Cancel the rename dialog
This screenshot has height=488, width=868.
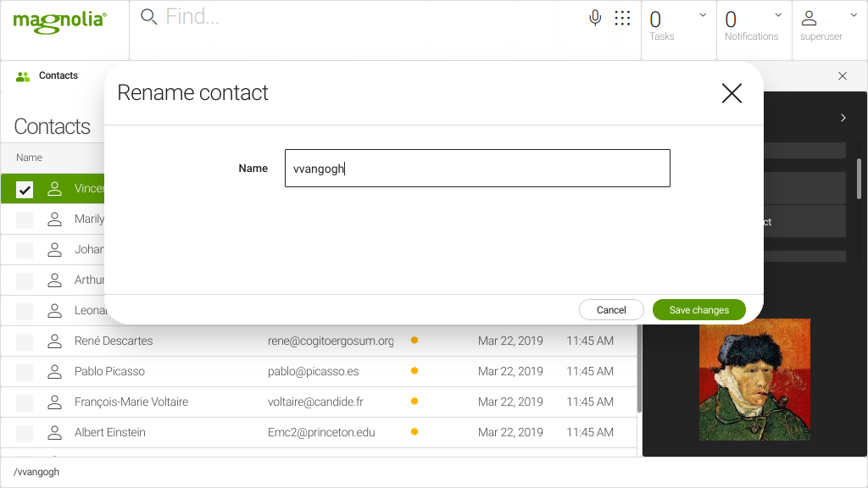(611, 309)
